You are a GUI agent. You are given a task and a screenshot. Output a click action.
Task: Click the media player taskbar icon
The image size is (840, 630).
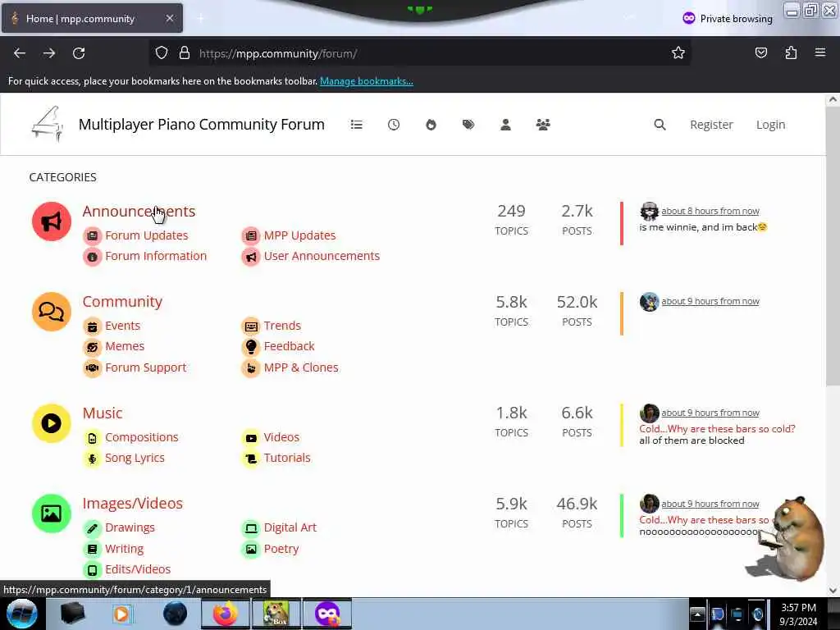pyautogui.click(x=121, y=614)
